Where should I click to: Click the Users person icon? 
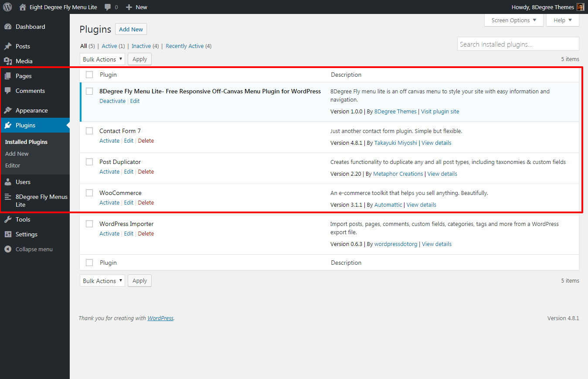[x=8, y=182]
